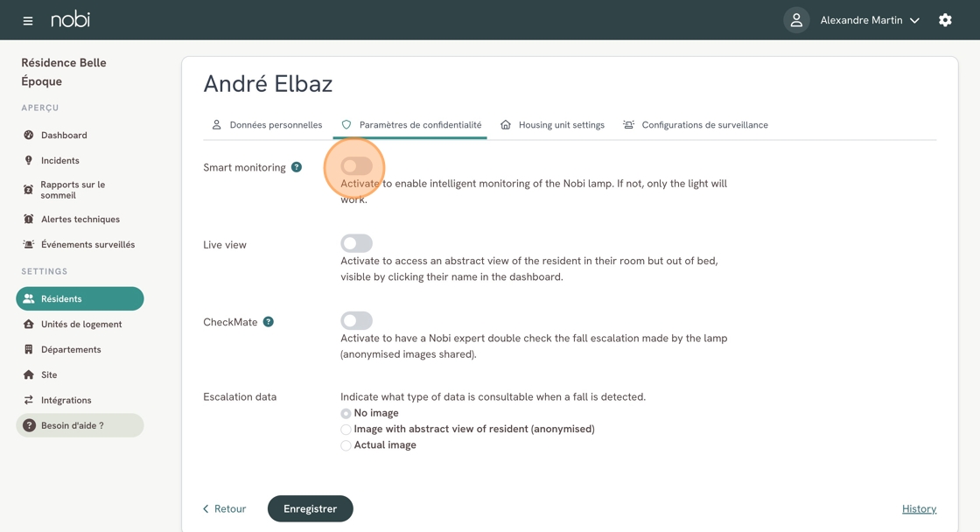
Task: Click the CheckMate help question icon
Action: pyautogui.click(x=269, y=322)
